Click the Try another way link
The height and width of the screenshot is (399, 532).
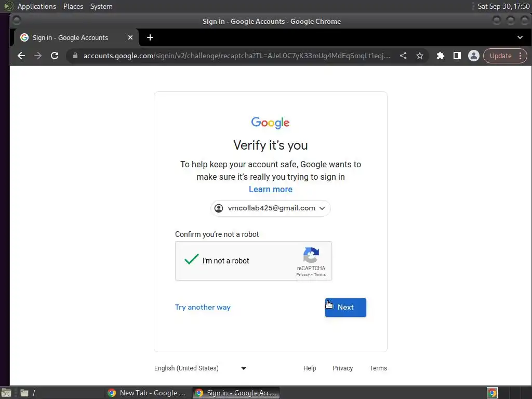click(203, 308)
